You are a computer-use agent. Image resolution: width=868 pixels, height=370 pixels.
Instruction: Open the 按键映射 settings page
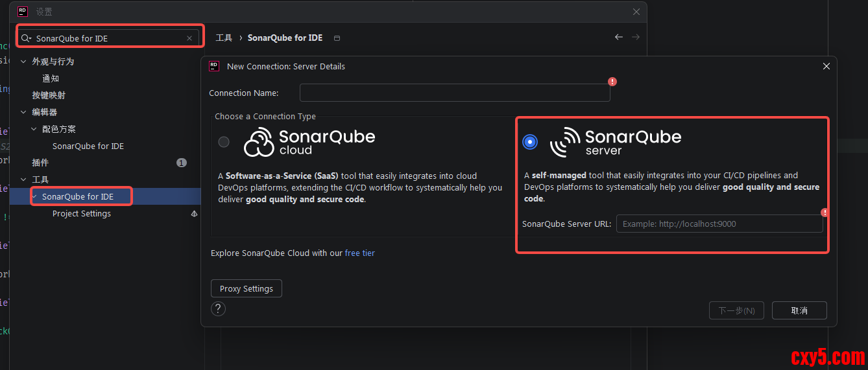pyautogui.click(x=49, y=95)
